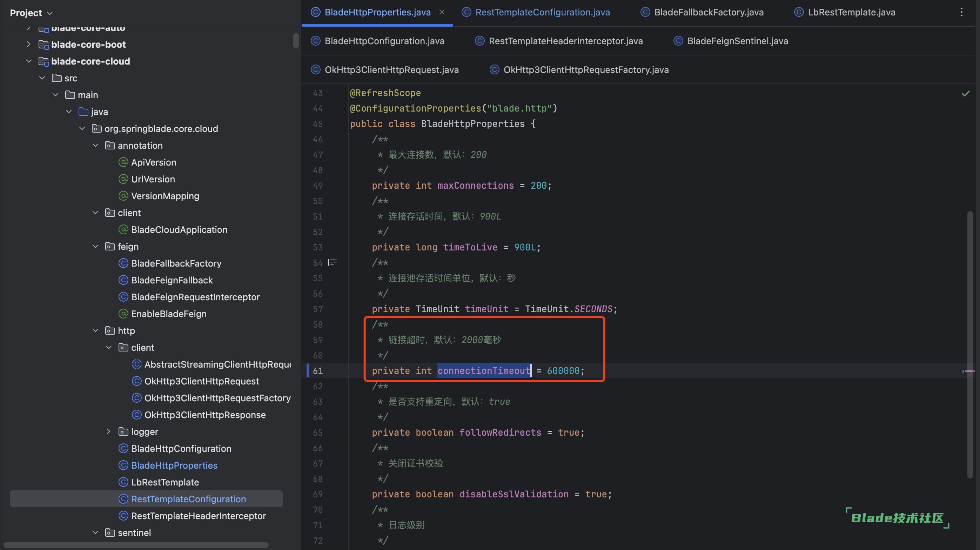The image size is (980, 550).
Task: Click the maxConnections field name
Action: pyautogui.click(x=476, y=185)
